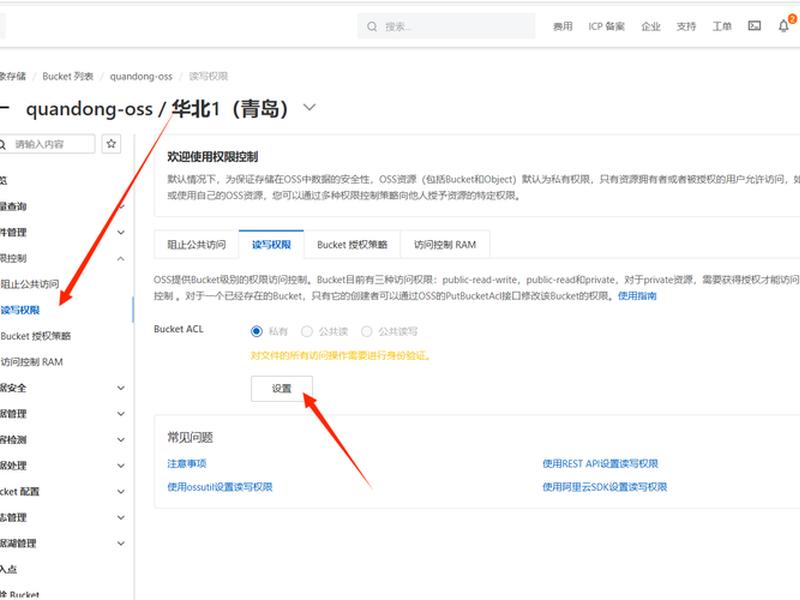The image size is (800, 600).
Task: Expand the 件管理 sidebar section chevron
Action: click(121, 233)
